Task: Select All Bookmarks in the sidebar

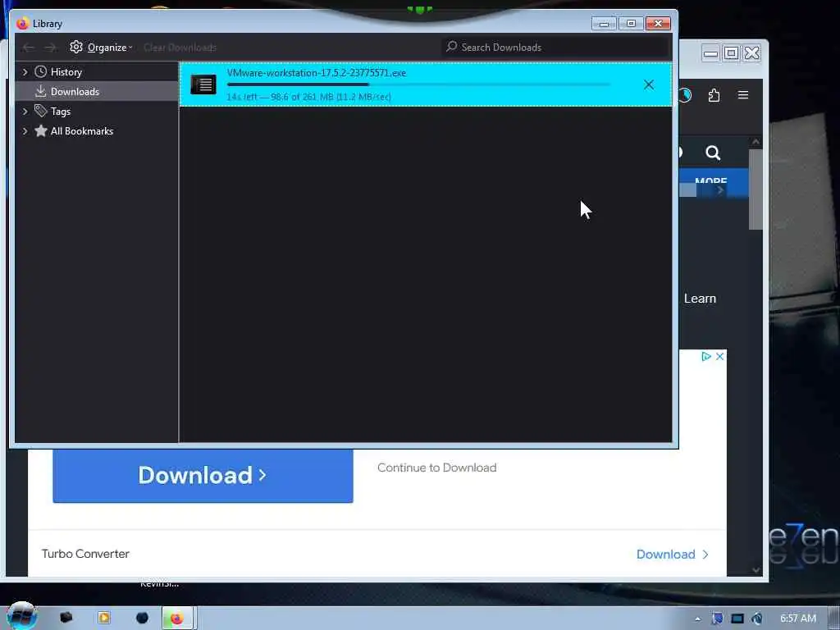Action: click(82, 131)
